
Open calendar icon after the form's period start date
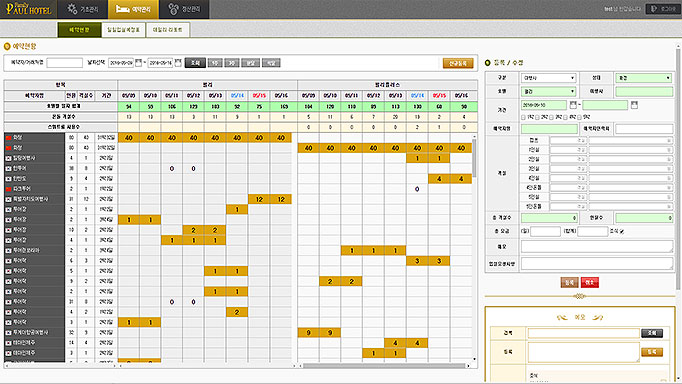coord(573,105)
